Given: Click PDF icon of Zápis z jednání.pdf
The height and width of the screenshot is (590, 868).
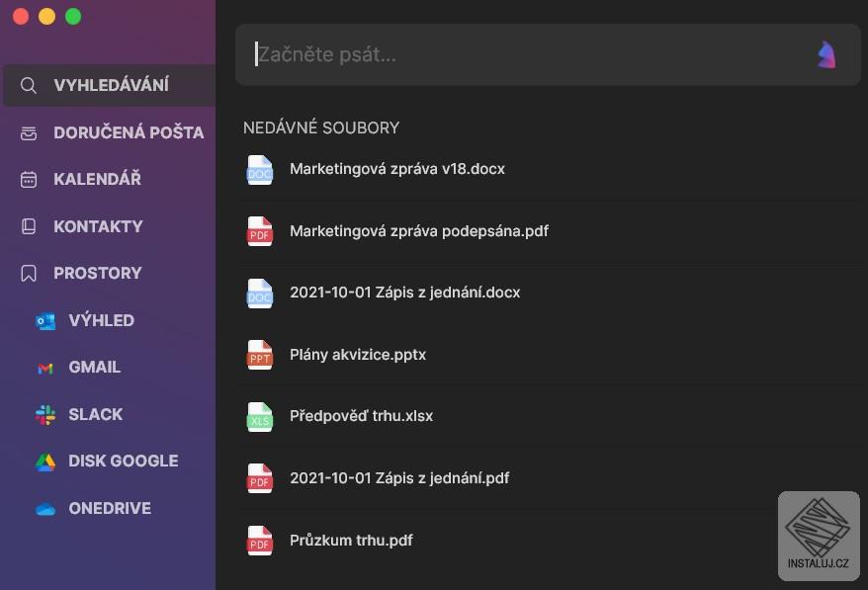Looking at the screenshot, I should tap(260, 478).
